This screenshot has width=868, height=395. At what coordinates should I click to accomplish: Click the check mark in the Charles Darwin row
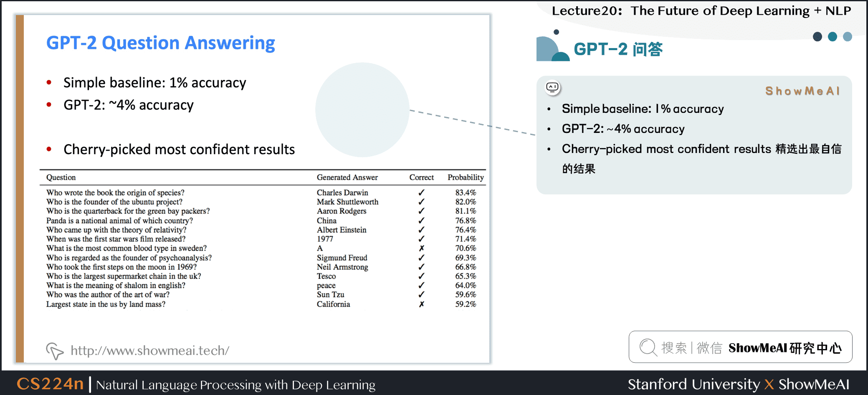(x=422, y=193)
